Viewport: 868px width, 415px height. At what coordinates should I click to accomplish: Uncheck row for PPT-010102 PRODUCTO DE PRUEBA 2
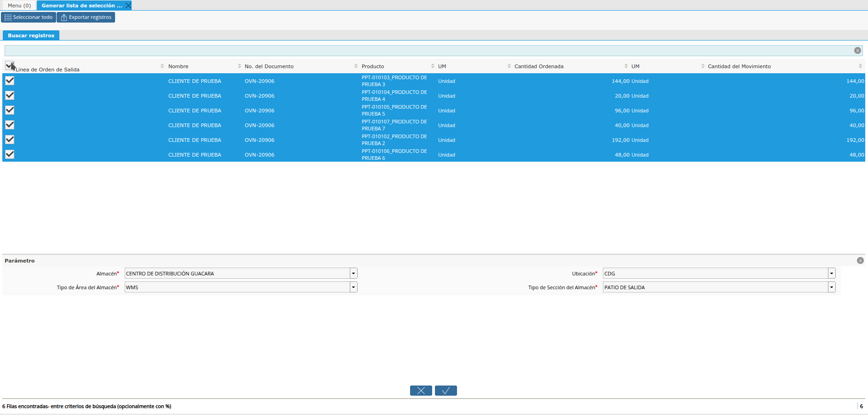10,140
